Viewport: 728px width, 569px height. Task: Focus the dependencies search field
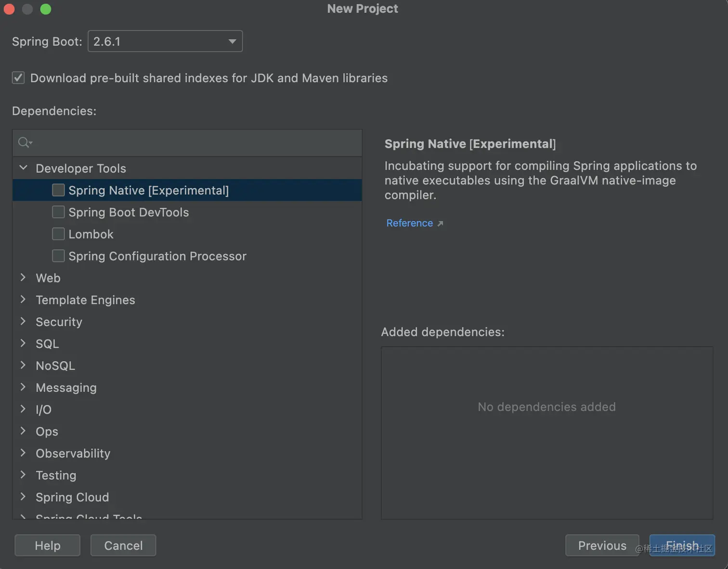(193, 142)
